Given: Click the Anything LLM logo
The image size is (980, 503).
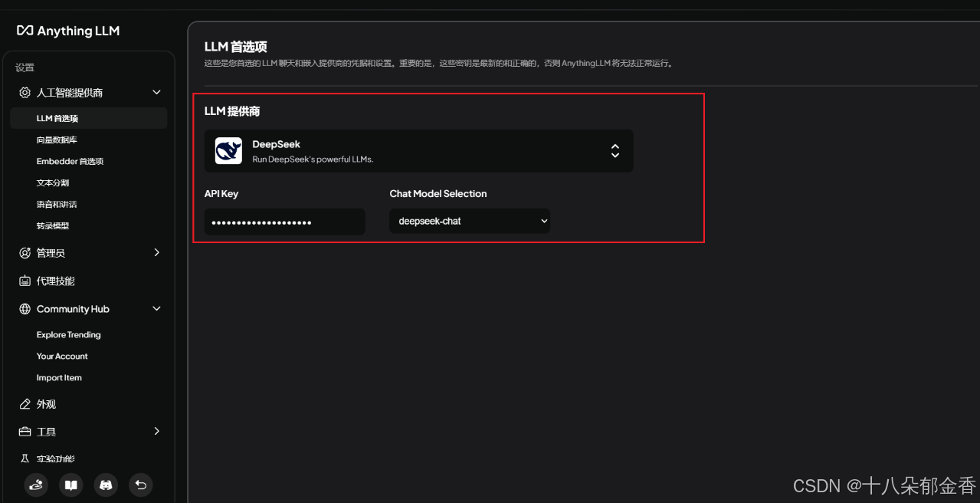Looking at the screenshot, I should coord(67,31).
